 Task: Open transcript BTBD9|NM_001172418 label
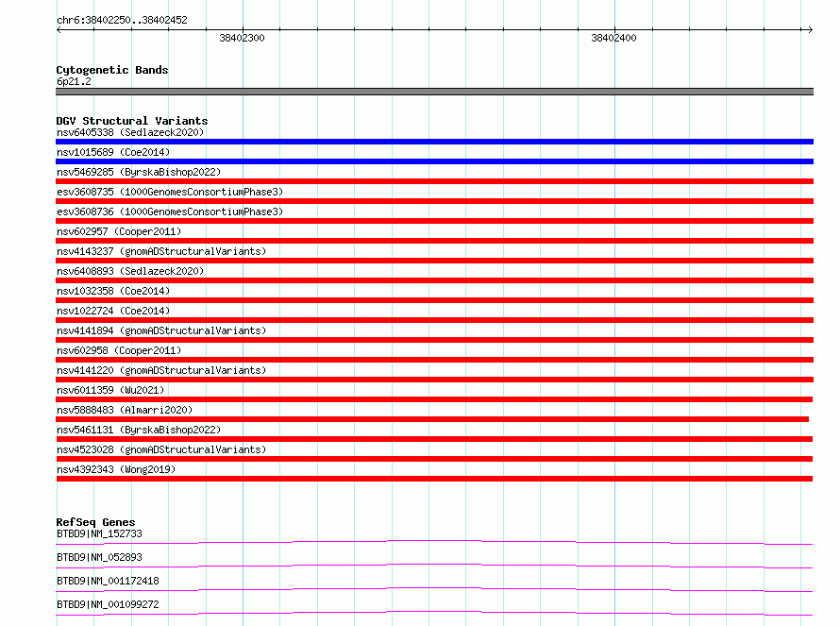pos(108,581)
